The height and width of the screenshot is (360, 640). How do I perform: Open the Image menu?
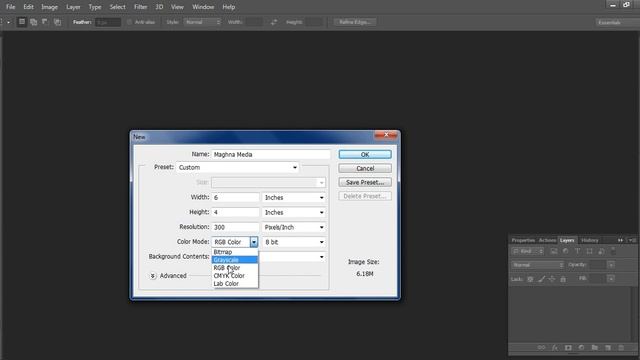(x=49, y=7)
